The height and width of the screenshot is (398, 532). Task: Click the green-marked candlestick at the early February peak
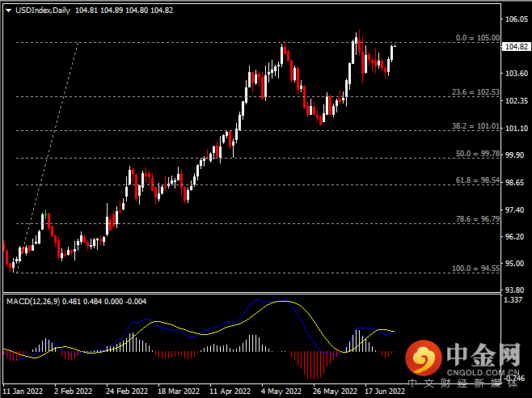45,214
